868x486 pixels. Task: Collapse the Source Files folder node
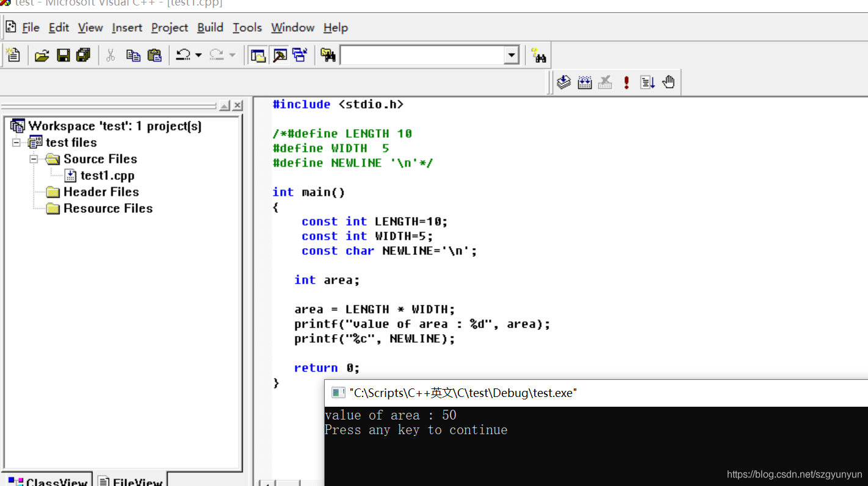pyautogui.click(x=34, y=159)
